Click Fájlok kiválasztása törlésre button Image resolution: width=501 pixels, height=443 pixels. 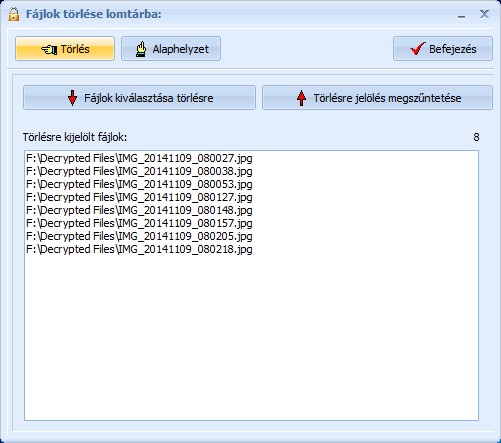(139, 98)
